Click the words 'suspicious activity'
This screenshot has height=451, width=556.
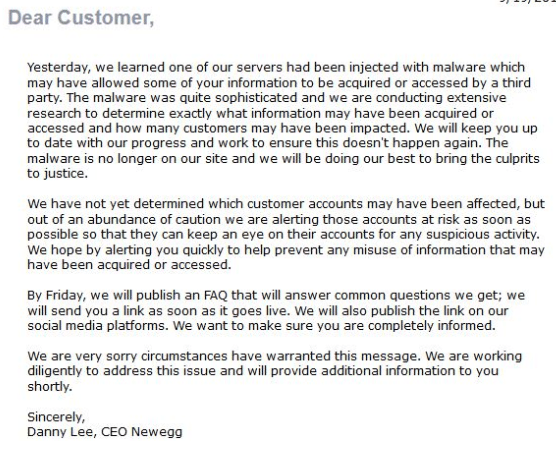[x=482, y=235]
